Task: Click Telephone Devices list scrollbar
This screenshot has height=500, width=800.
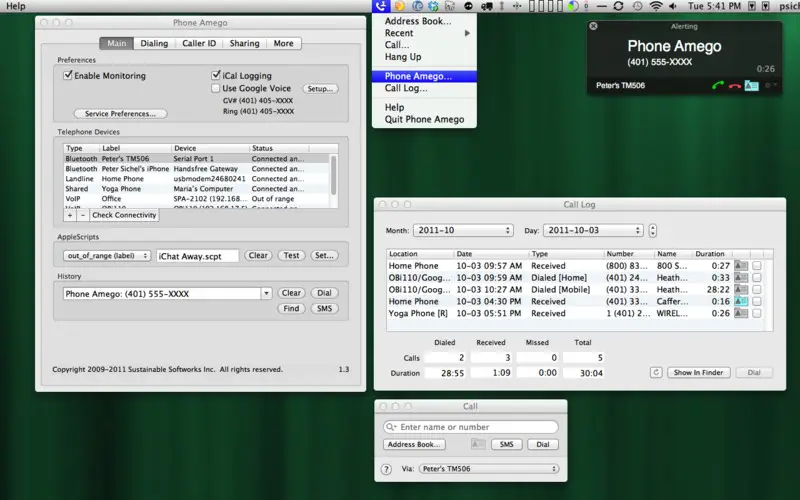Action: tap(334, 176)
